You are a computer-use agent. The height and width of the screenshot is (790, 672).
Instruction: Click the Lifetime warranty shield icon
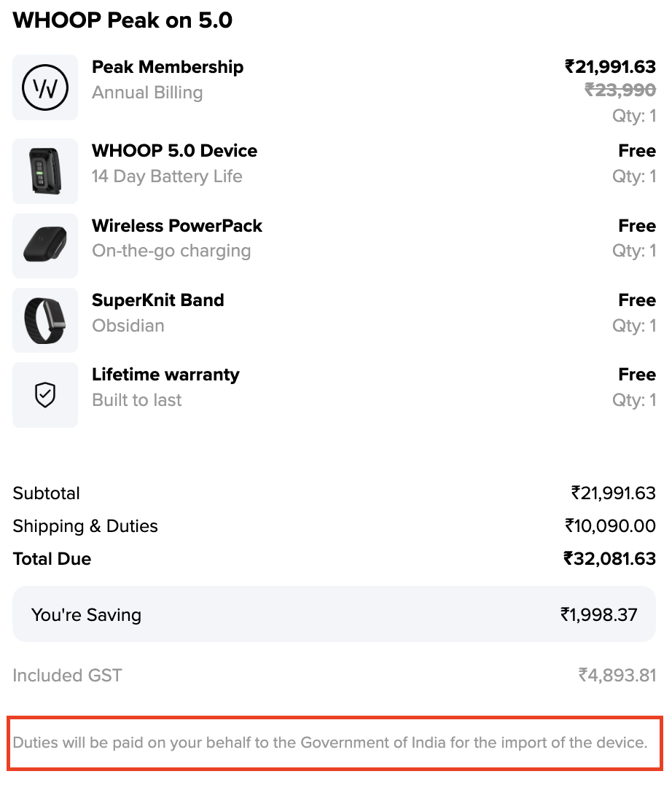pyautogui.click(x=45, y=395)
